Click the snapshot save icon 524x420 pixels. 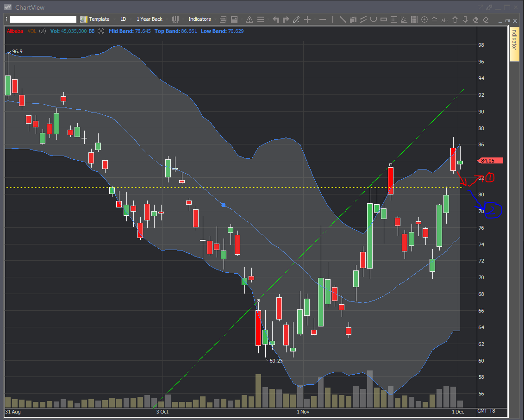[234, 19]
